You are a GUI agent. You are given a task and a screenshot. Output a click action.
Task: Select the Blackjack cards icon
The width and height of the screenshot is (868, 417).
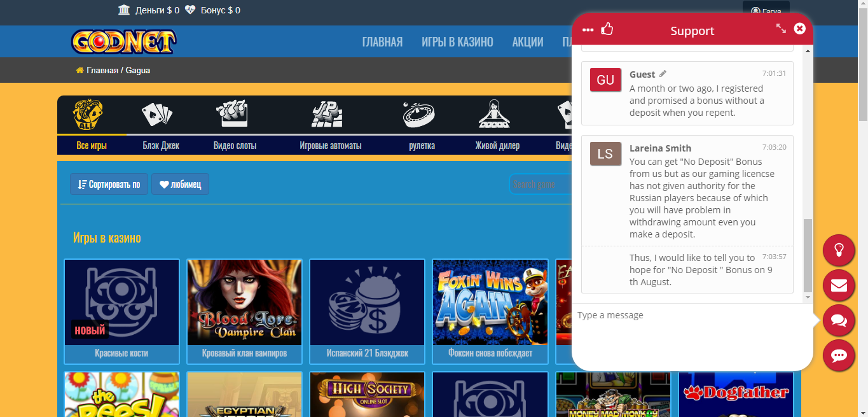(156, 115)
